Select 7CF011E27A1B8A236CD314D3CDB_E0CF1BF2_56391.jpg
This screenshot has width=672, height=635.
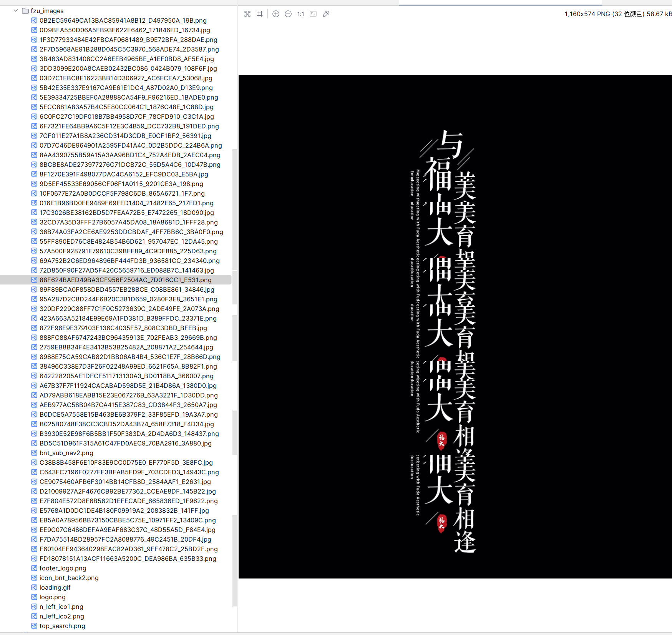(x=125, y=136)
